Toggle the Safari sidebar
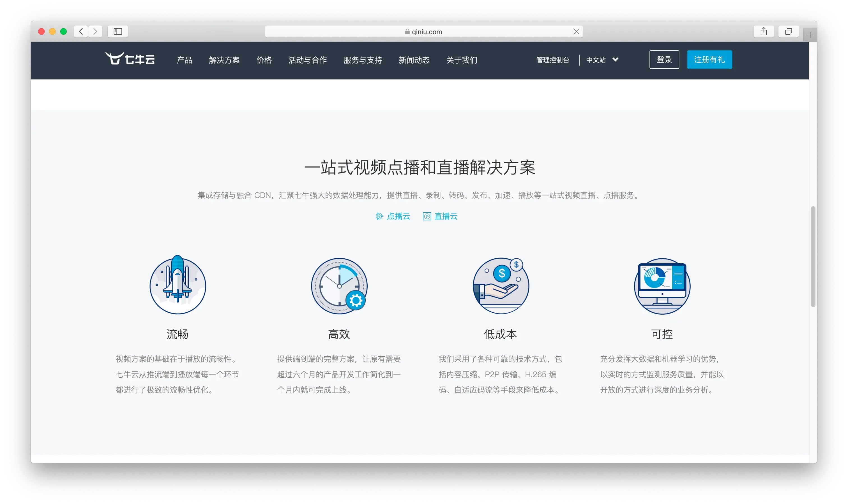 tap(118, 31)
